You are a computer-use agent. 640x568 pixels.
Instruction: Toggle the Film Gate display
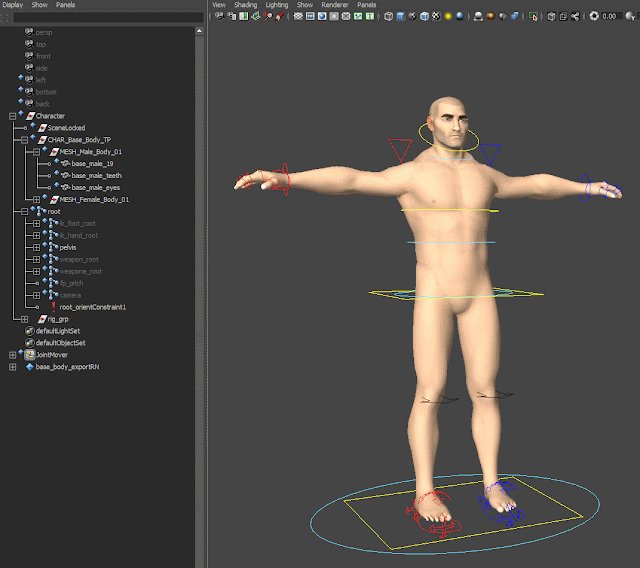310,16
